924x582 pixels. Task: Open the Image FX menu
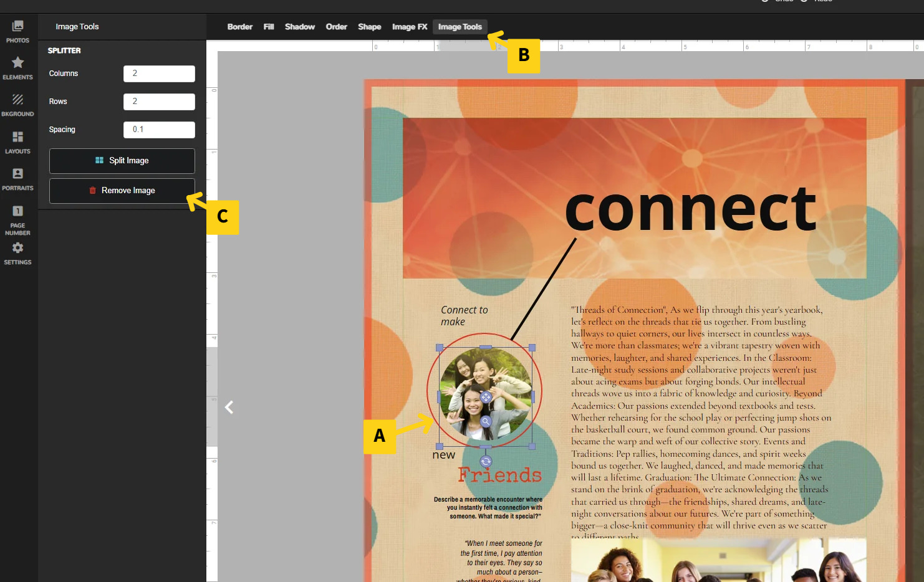[410, 27]
